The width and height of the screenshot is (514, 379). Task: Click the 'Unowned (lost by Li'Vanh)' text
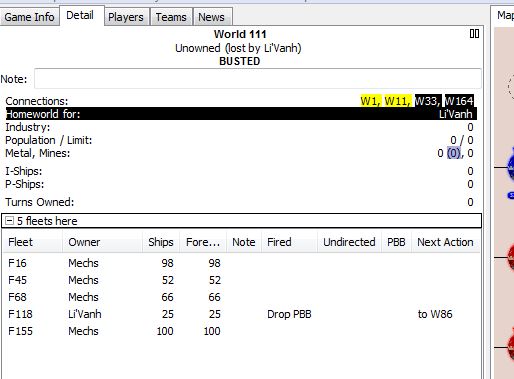coord(238,48)
